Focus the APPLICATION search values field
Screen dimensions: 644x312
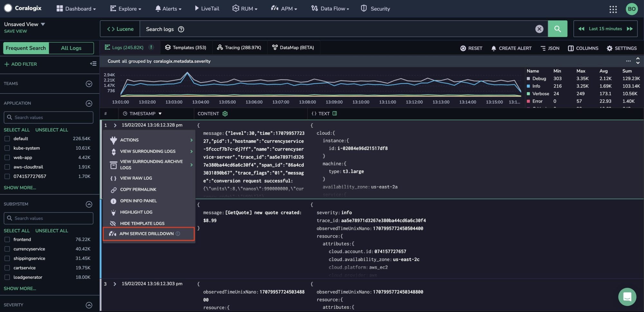(49, 118)
